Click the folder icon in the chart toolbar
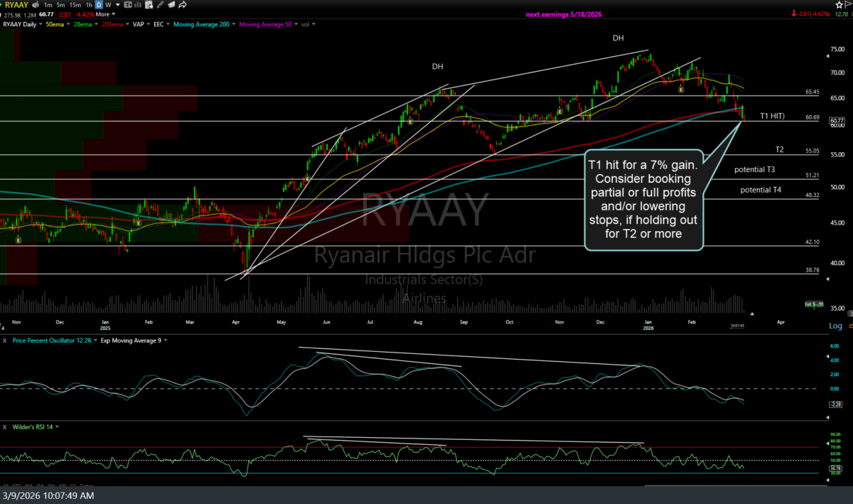Viewport: 853px width, 504px height. pyautogui.click(x=171, y=5)
